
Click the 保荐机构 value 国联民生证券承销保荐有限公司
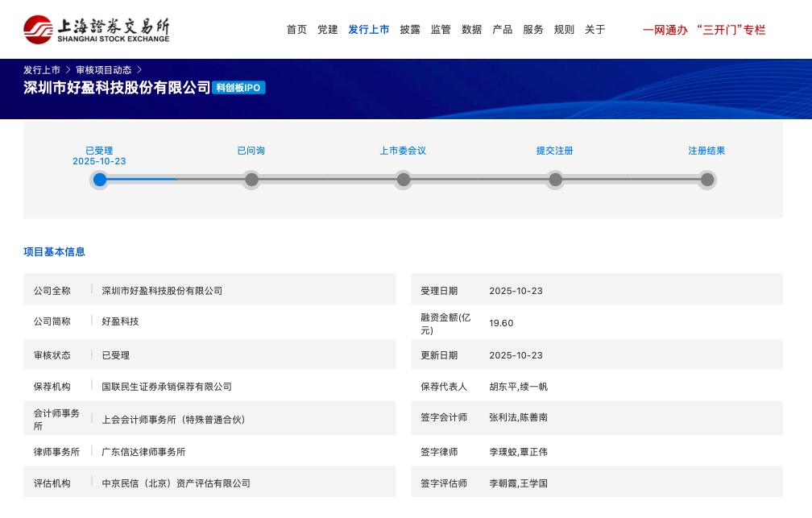pos(167,387)
